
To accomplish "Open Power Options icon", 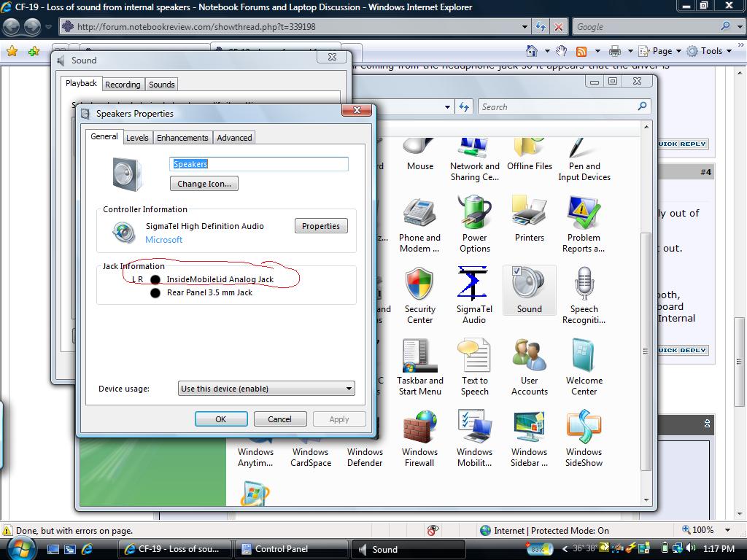I will pos(474,224).
